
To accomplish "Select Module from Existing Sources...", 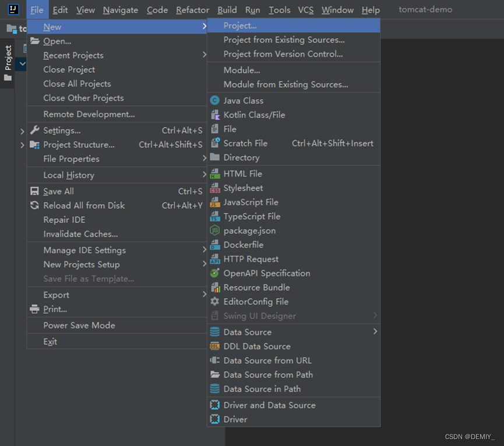I will 294,84.
